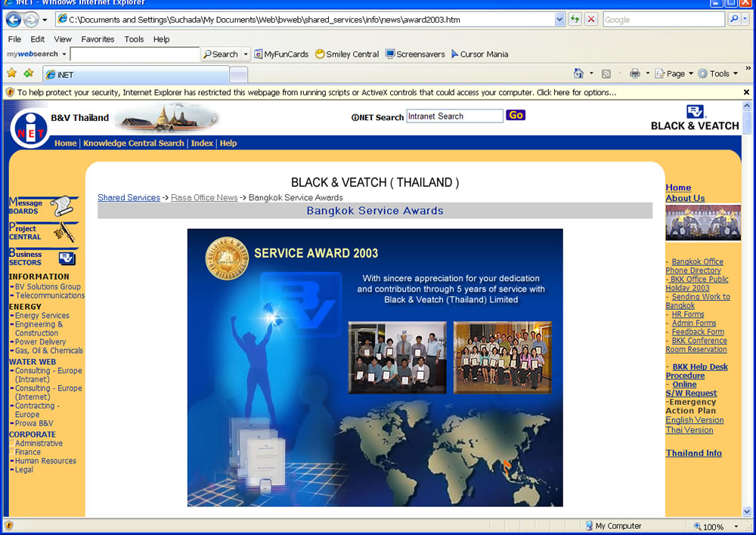756x535 pixels.
Task: Expand the search provider options dropdown
Action: pos(745,20)
